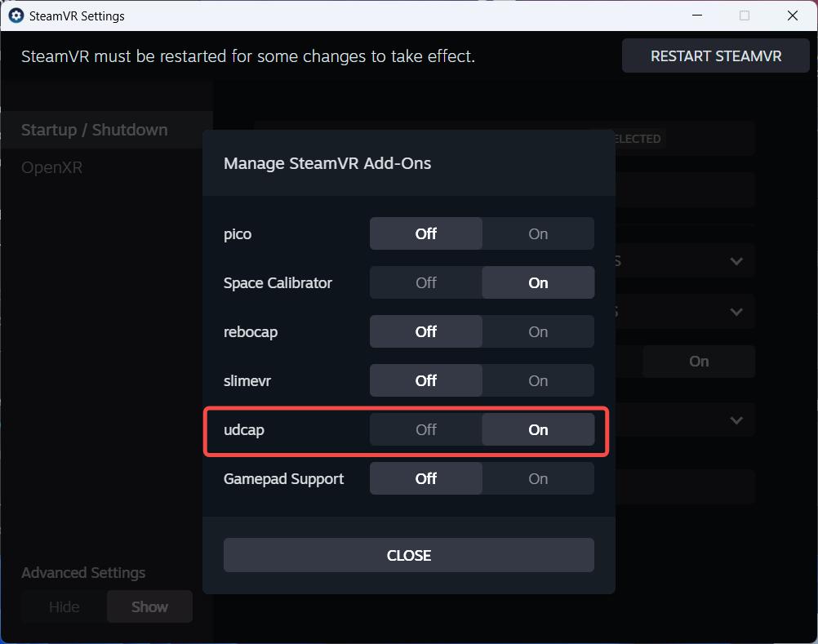Viewport: 818px width, 644px height.
Task: Expand the first dropdown chevron behind the dialog
Action: tap(736, 261)
